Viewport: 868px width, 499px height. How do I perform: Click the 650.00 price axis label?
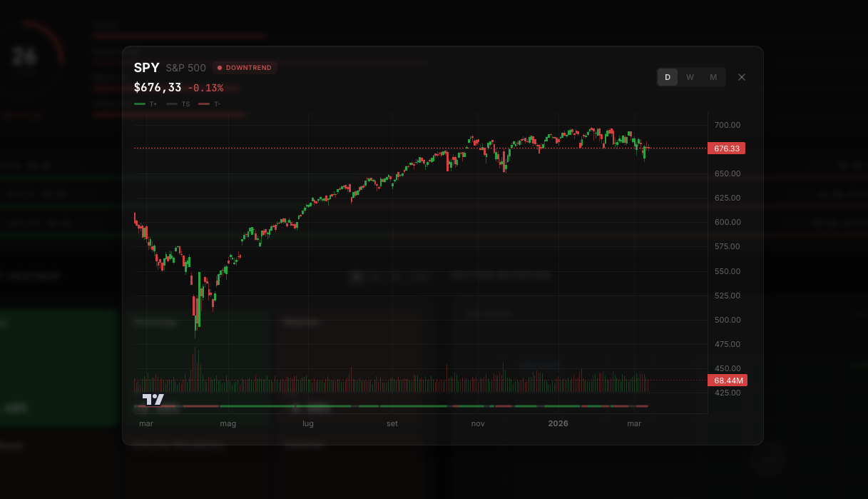point(727,173)
